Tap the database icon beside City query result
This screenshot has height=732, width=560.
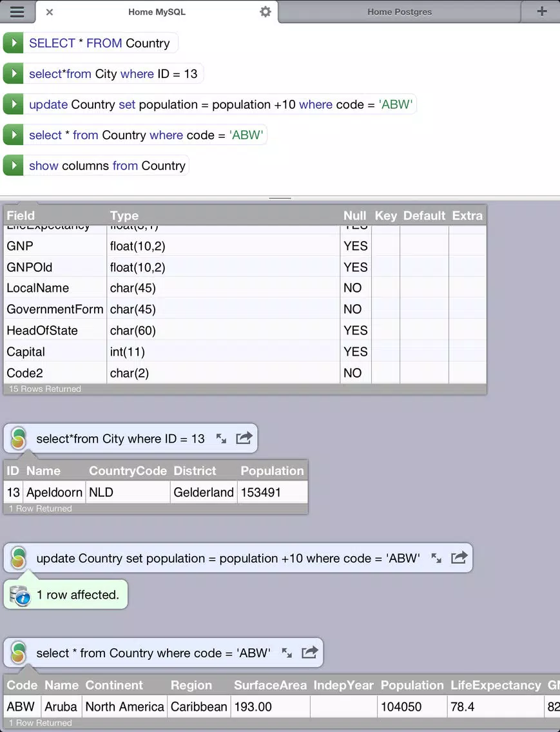tap(19, 438)
